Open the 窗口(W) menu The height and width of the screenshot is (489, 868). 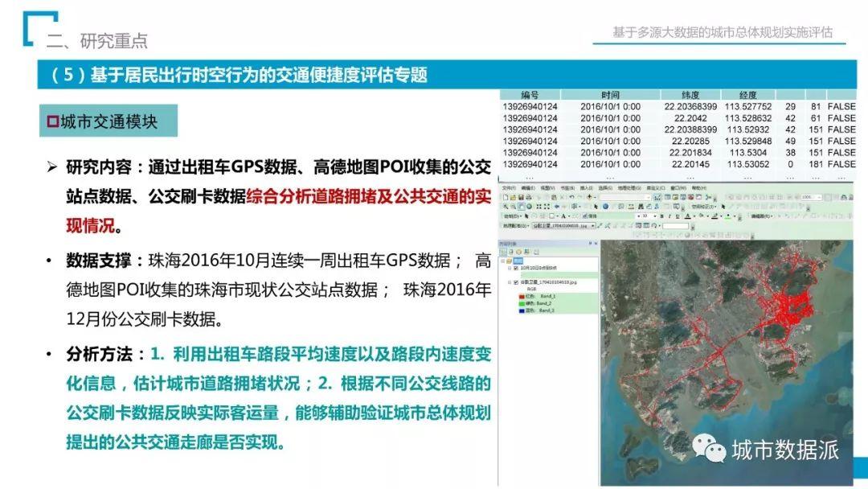point(680,187)
